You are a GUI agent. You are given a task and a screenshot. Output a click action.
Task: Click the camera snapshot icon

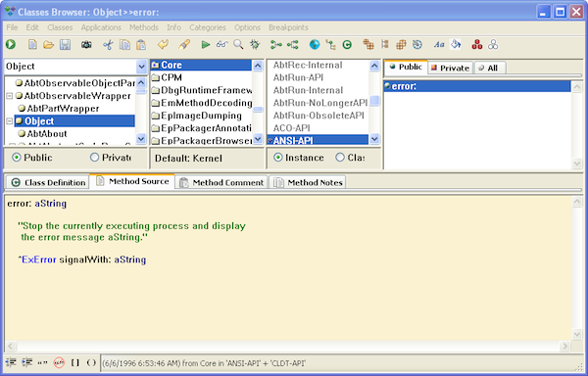(x=86, y=45)
